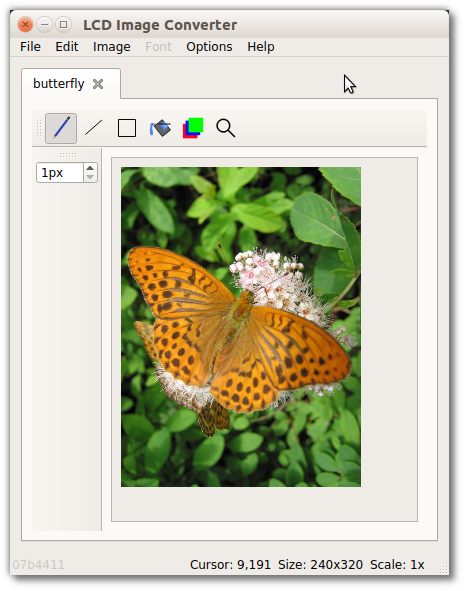
Task: Select the Pen drawing tool
Action: tap(61, 128)
